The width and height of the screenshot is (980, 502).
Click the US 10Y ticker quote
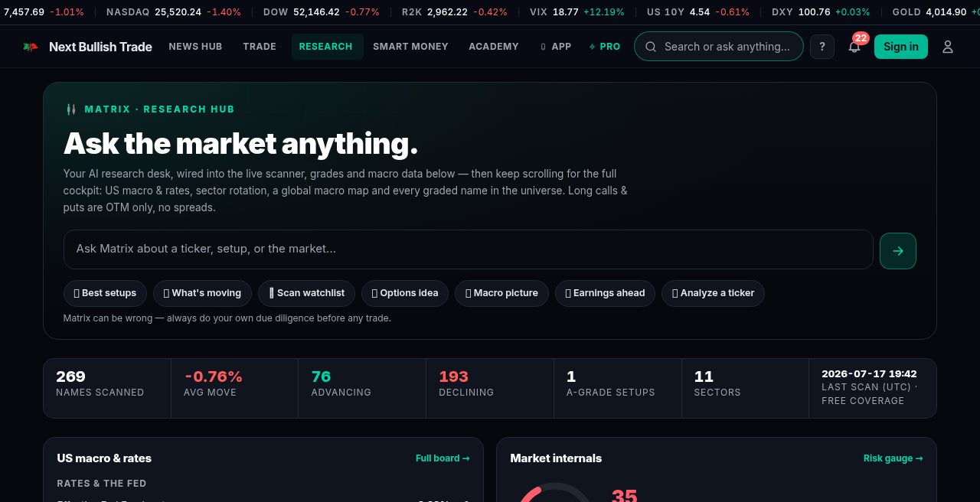click(x=698, y=12)
